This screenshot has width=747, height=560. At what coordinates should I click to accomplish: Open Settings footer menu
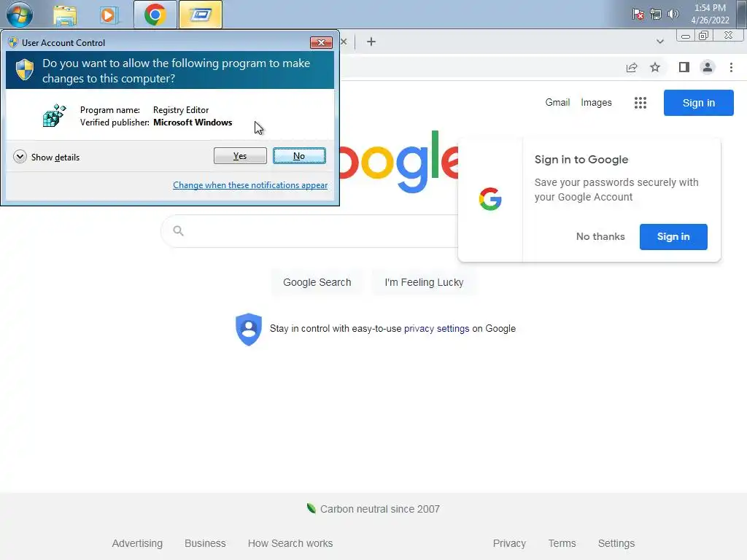coord(616,543)
